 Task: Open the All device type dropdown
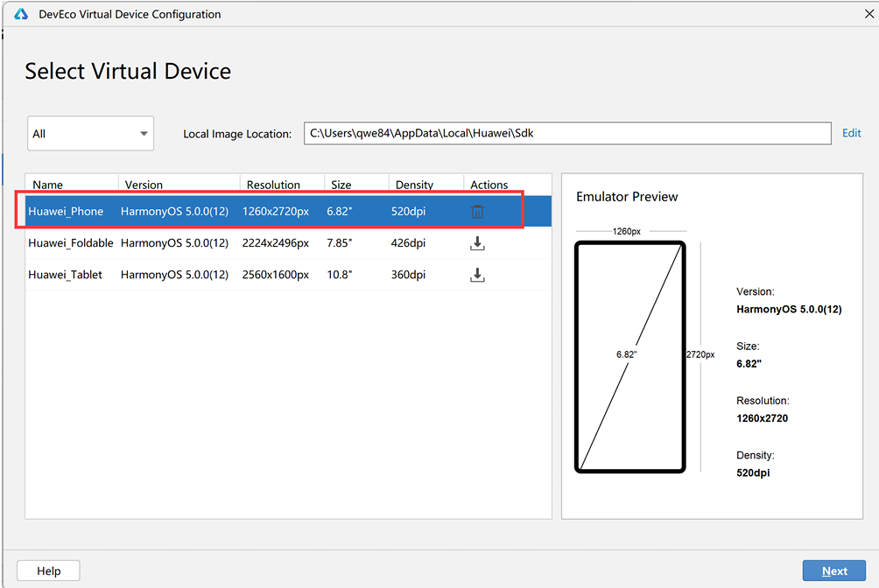tap(90, 133)
